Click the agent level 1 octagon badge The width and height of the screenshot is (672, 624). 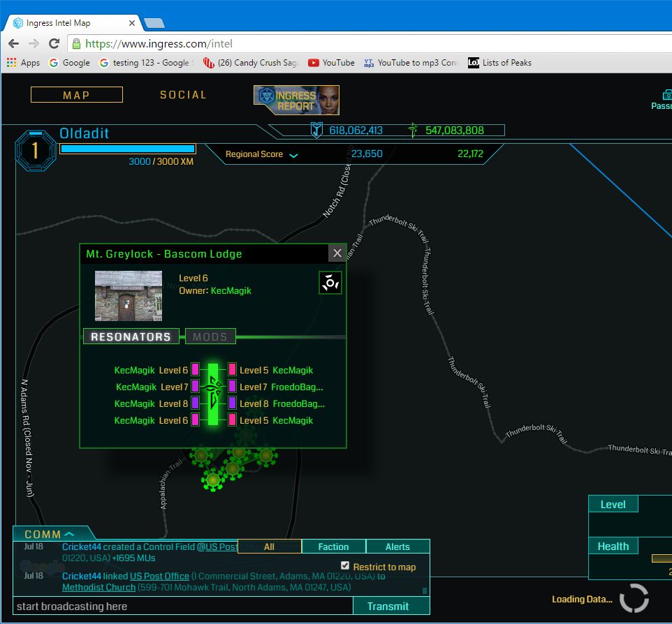(34, 149)
